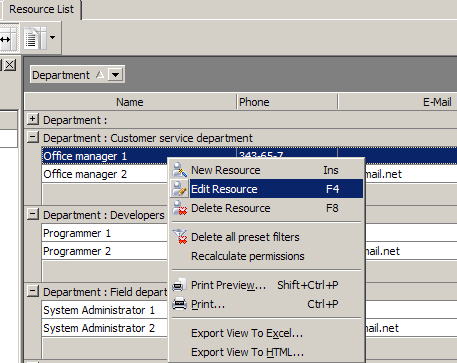Collapse the Developers department group
457x363 pixels.
coord(32,214)
